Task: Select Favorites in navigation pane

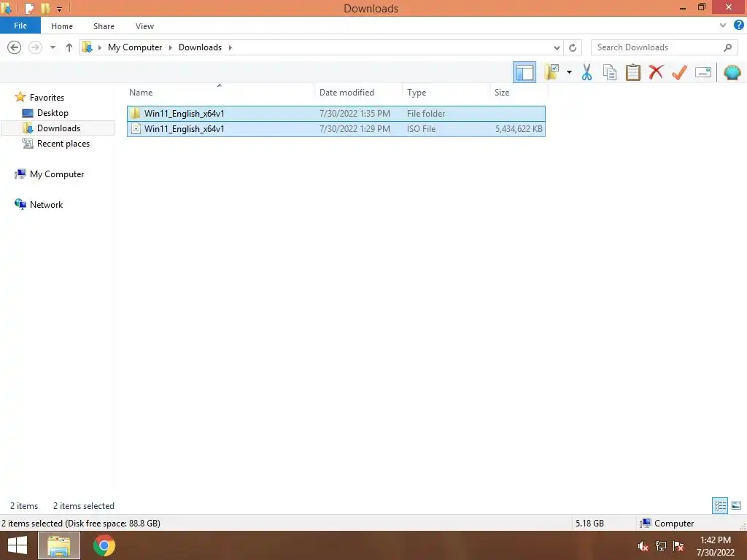Action: (x=47, y=97)
